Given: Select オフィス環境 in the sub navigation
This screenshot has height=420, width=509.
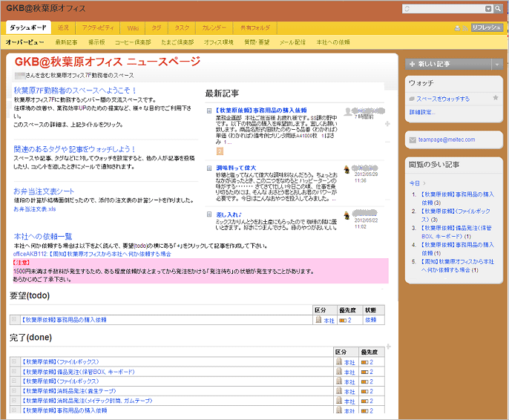Looking at the screenshot, I should 218,42.
